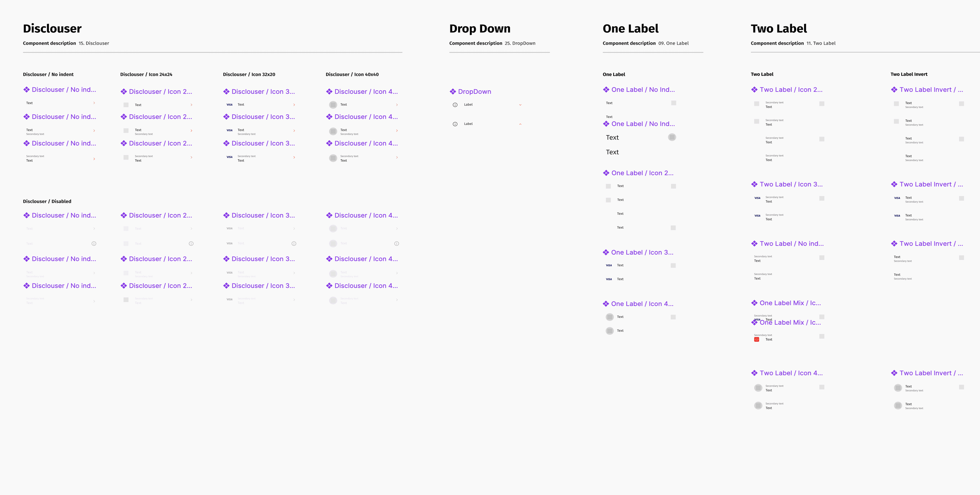The image size is (980, 495).
Task: Click the info icon in the disabled No indent column
Action: (x=94, y=243)
